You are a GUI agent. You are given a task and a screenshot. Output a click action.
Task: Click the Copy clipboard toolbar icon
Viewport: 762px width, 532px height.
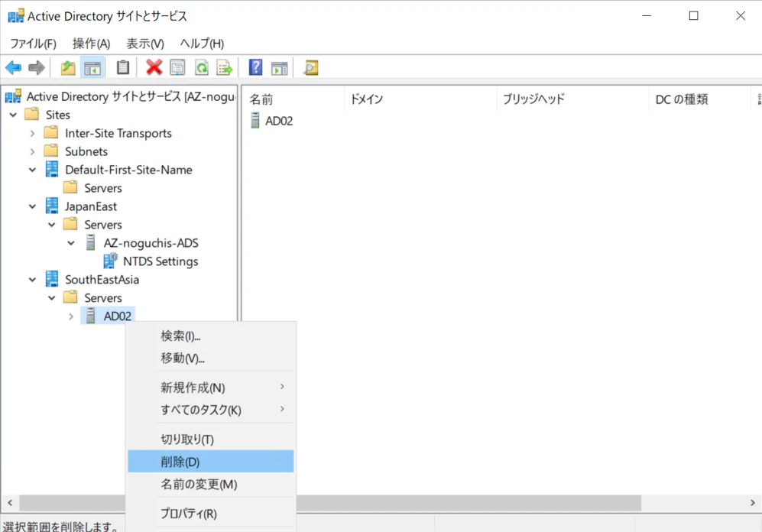pos(123,67)
